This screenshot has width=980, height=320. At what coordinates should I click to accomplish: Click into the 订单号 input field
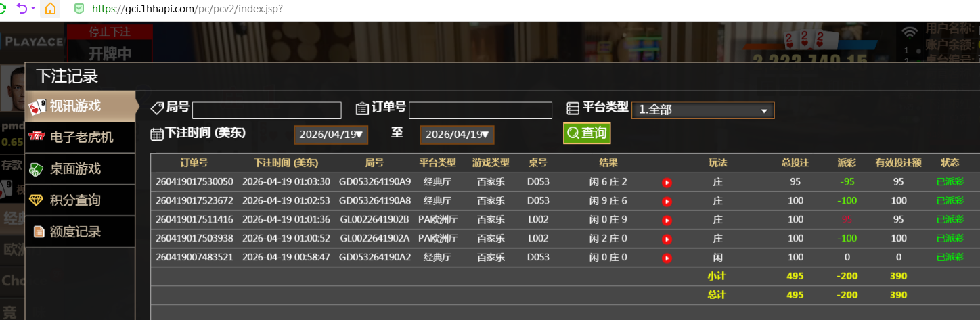pyautogui.click(x=481, y=110)
